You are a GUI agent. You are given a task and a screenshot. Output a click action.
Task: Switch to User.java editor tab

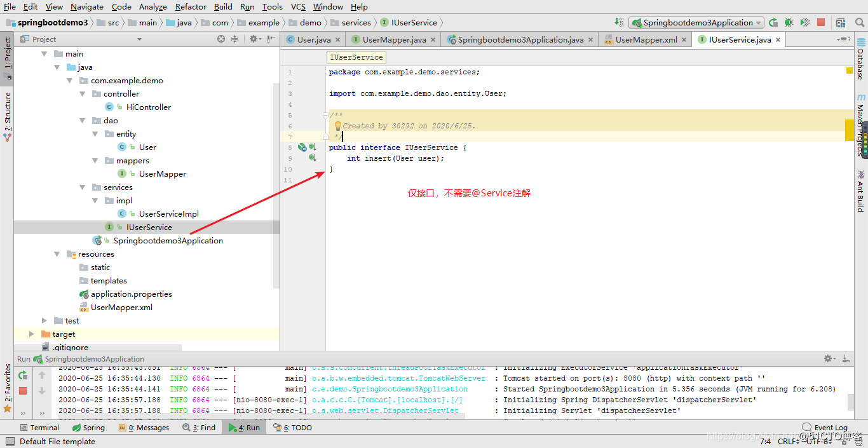coord(314,39)
